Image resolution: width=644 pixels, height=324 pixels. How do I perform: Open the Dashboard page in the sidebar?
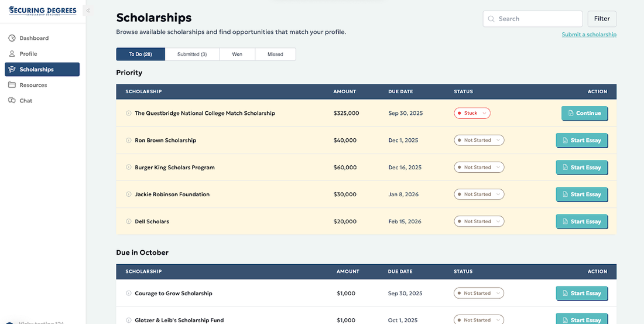coord(34,38)
